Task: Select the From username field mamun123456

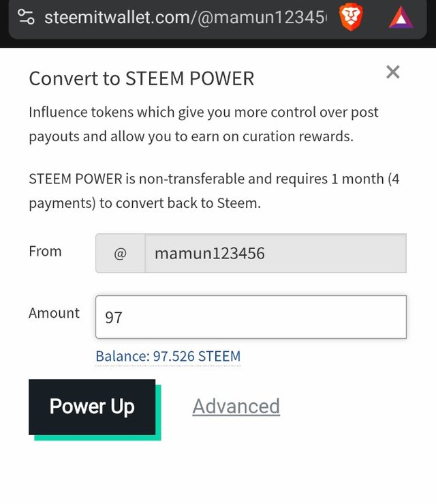Action: click(275, 254)
